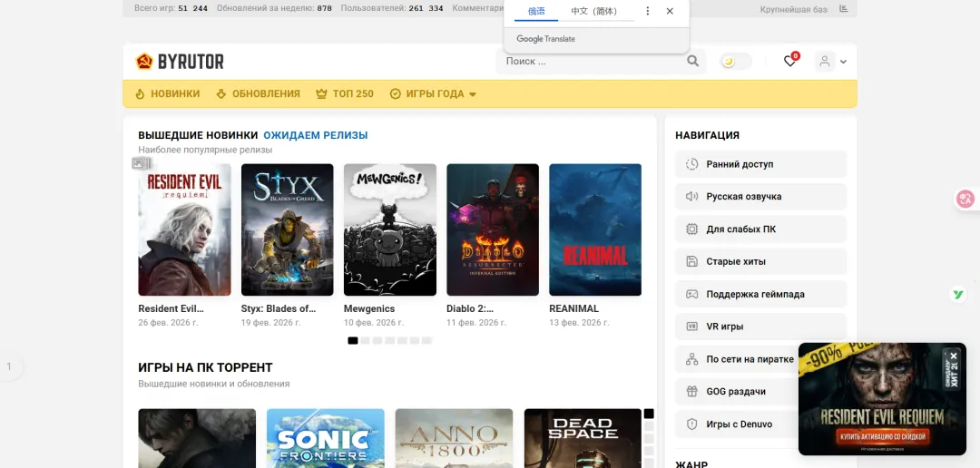The height and width of the screenshot is (468, 980).
Task: Click the Обновлений за неделю: 878 text
Action: click(274, 9)
